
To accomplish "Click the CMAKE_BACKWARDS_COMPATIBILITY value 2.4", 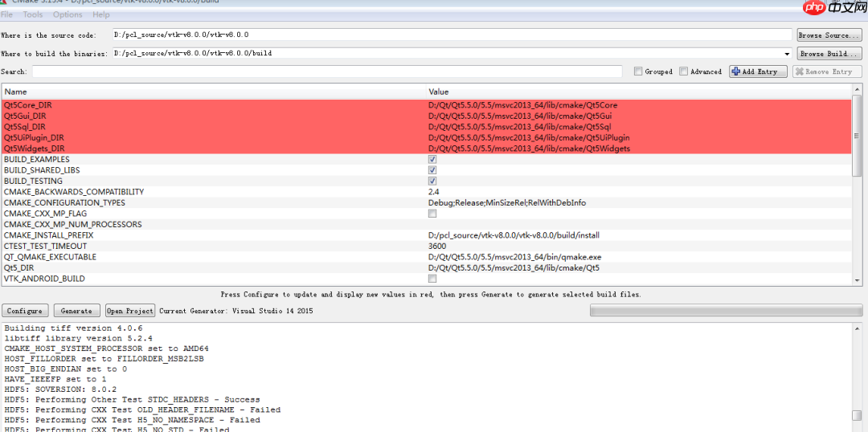I will 433,192.
